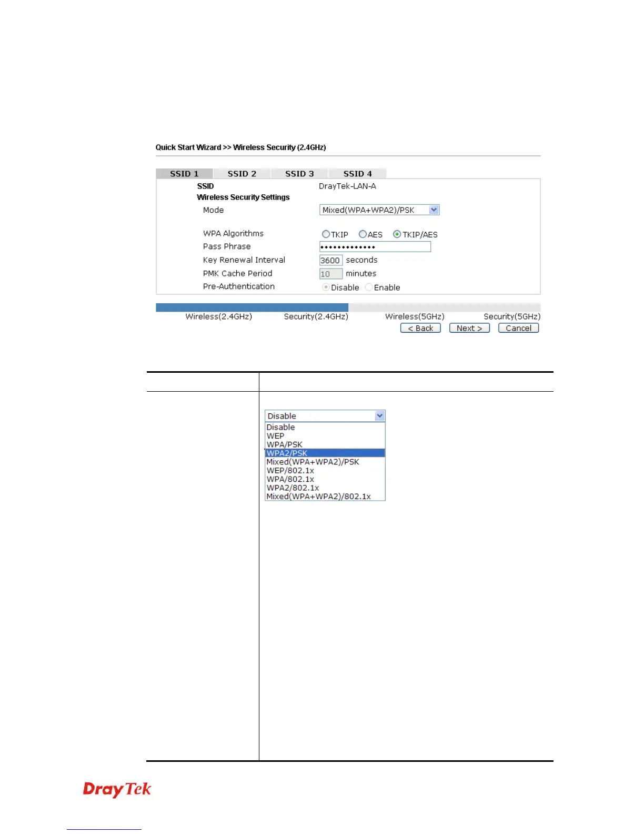The width and height of the screenshot is (644, 834).
Task: Click the Security(5GHz) step label
Action: pyautogui.click(x=512, y=316)
